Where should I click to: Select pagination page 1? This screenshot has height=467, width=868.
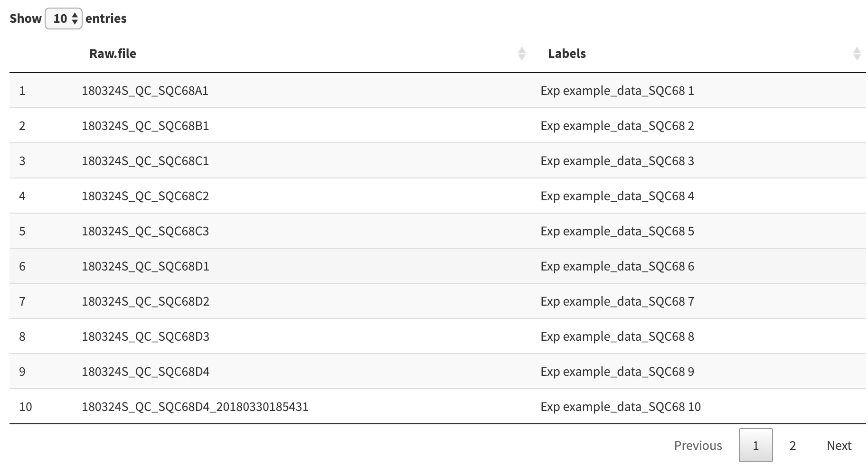(756, 445)
